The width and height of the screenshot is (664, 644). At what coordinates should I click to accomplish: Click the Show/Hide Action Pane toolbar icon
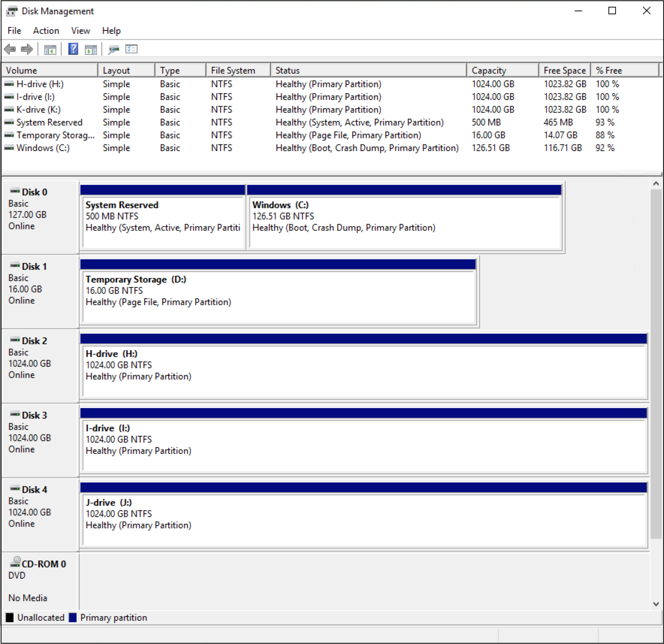pos(91,49)
